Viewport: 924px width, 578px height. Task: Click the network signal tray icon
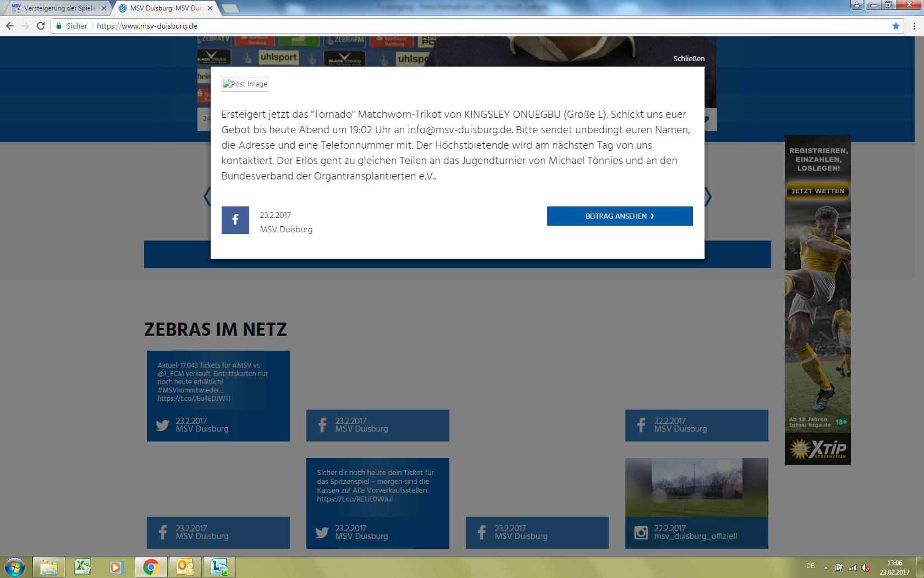coord(853,568)
